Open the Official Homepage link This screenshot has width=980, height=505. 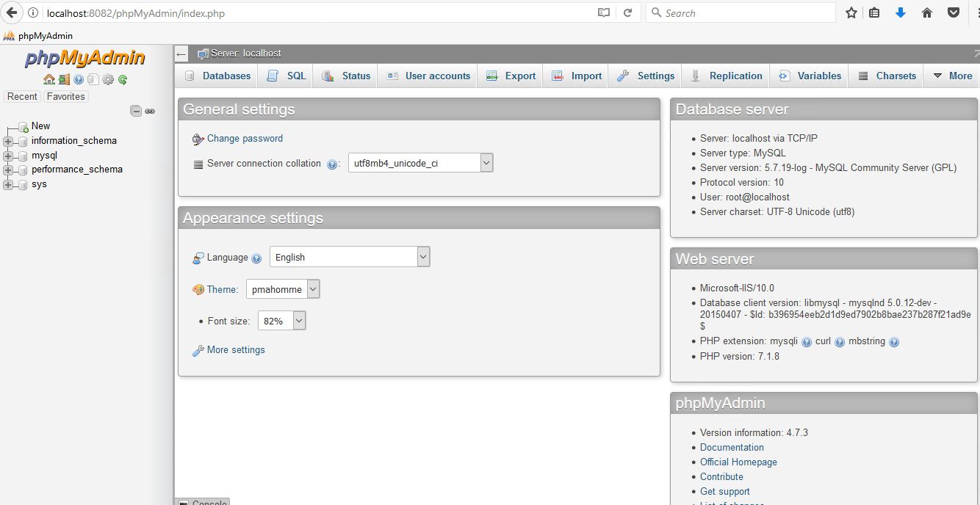click(x=738, y=462)
